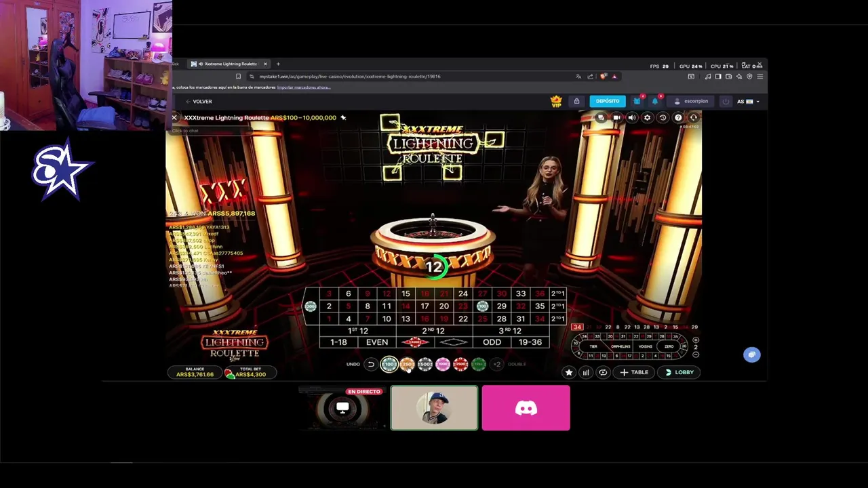
Task: Select the grey 500 chip
Action: coord(425,365)
